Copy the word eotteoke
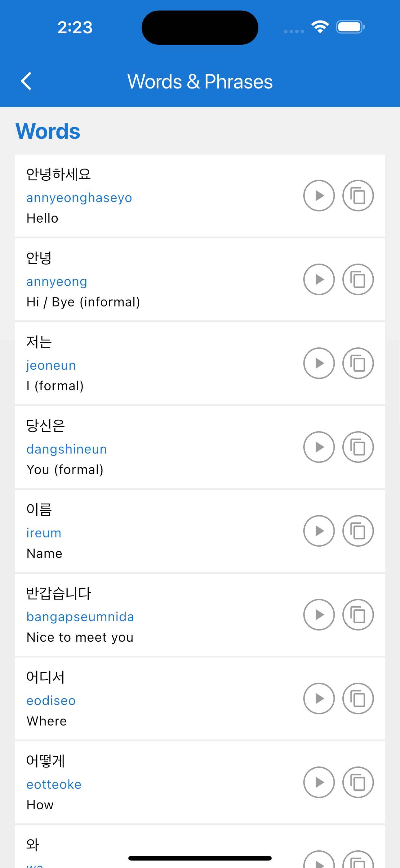The width and height of the screenshot is (400, 868). 358,782
